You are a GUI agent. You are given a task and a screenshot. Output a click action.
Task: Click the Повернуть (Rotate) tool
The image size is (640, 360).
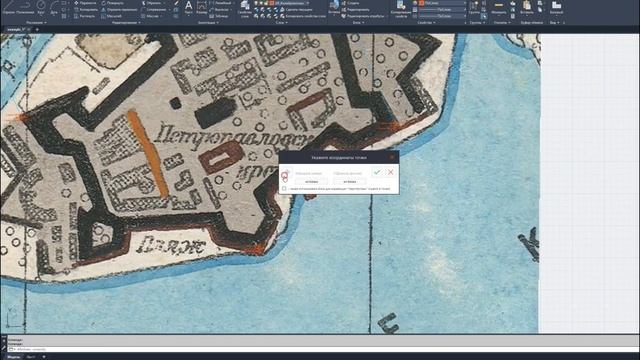(113, 3)
